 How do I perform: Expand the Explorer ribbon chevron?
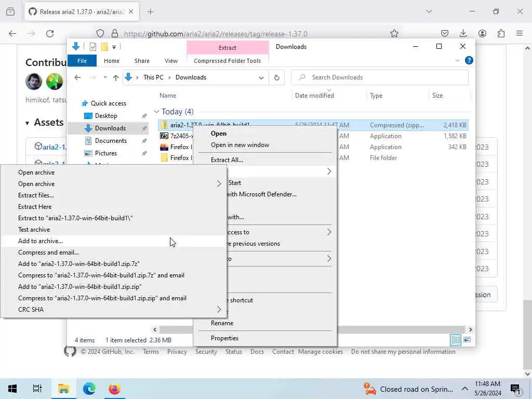(457, 60)
